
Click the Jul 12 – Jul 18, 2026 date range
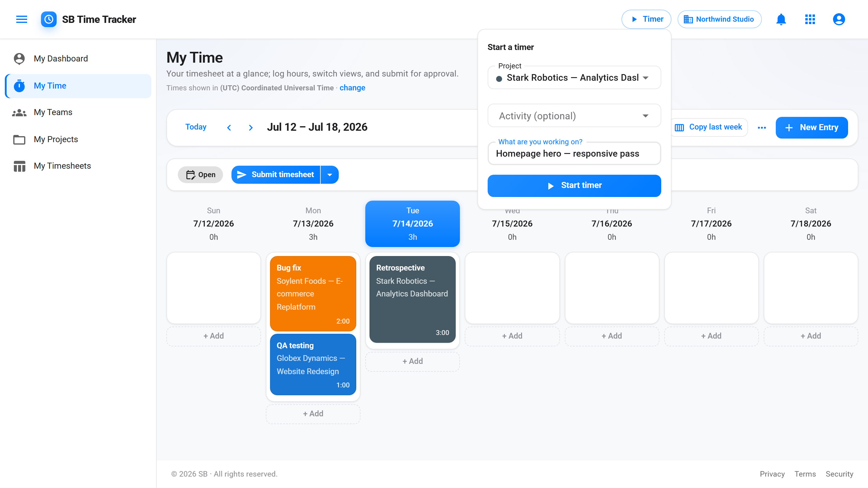click(x=317, y=127)
